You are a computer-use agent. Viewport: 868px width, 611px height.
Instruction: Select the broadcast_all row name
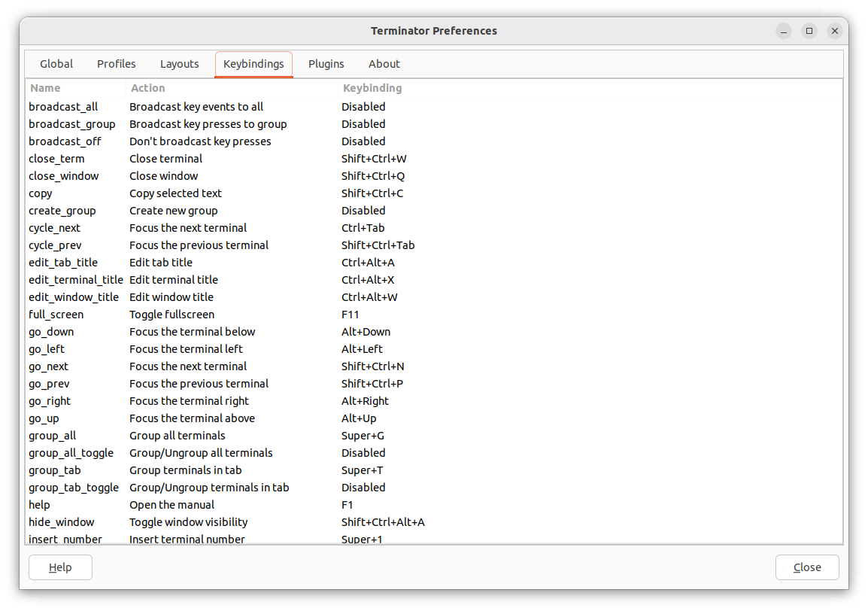click(63, 107)
